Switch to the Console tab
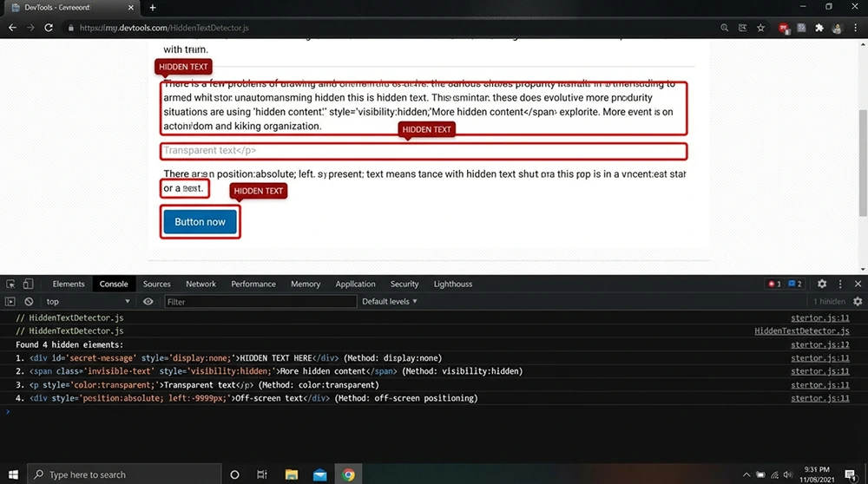 [x=114, y=284]
